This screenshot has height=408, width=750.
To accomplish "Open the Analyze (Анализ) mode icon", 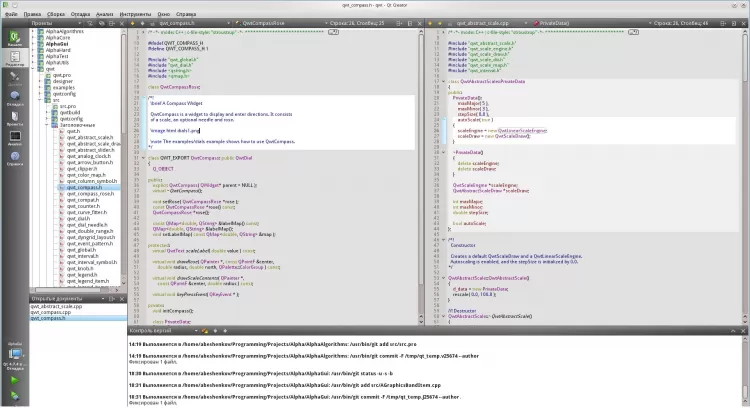I will (14, 138).
